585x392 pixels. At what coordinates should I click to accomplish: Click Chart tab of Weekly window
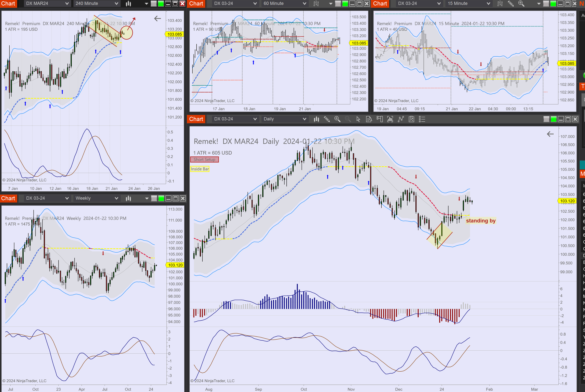tap(8, 198)
